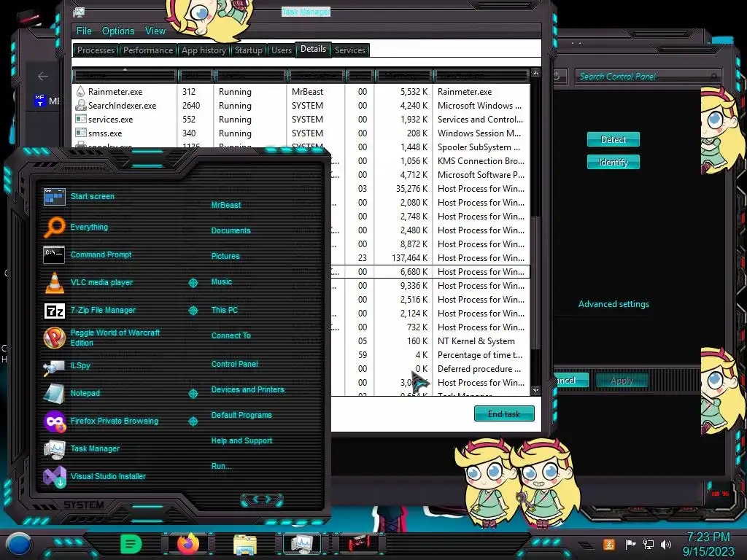This screenshot has height=560, width=747.
Task: Click the Apply button in Control Panel
Action: tap(622, 381)
